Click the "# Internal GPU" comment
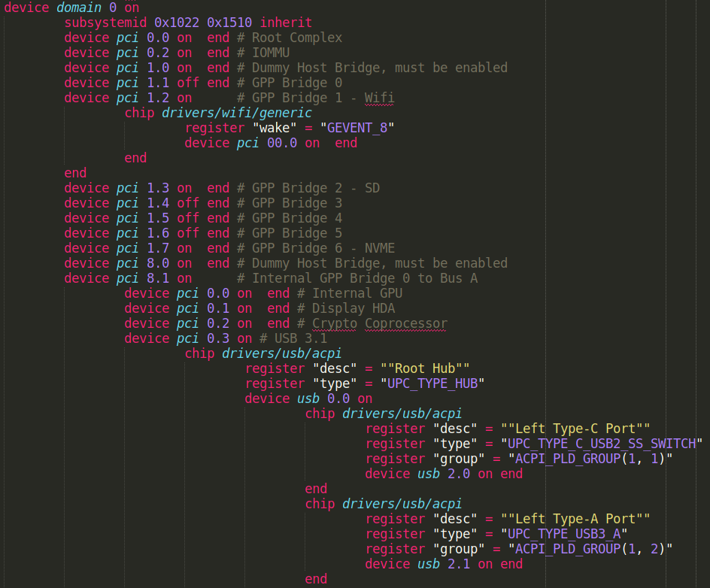710x588 pixels. coord(350,293)
